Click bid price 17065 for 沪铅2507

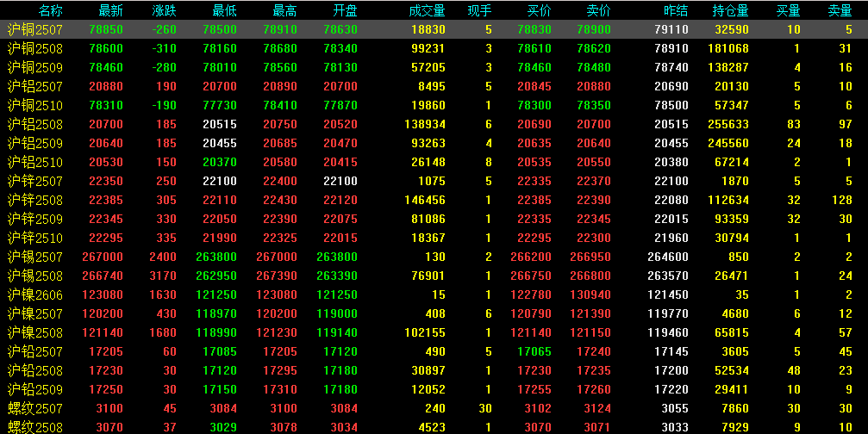[x=534, y=351]
